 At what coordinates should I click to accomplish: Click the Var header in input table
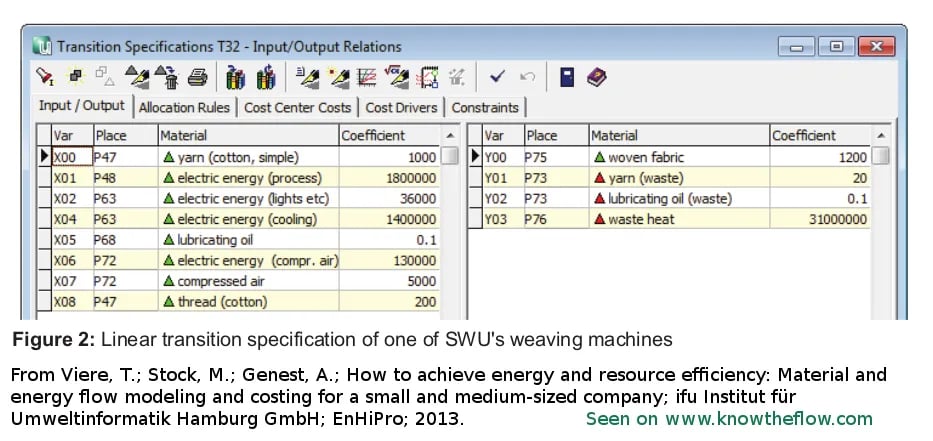[x=73, y=135]
